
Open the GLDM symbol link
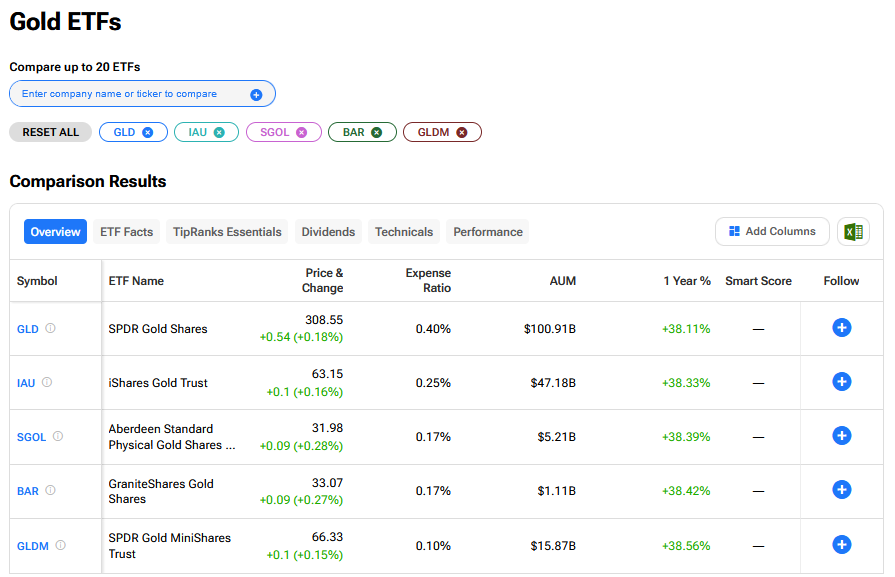coord(32,546)
